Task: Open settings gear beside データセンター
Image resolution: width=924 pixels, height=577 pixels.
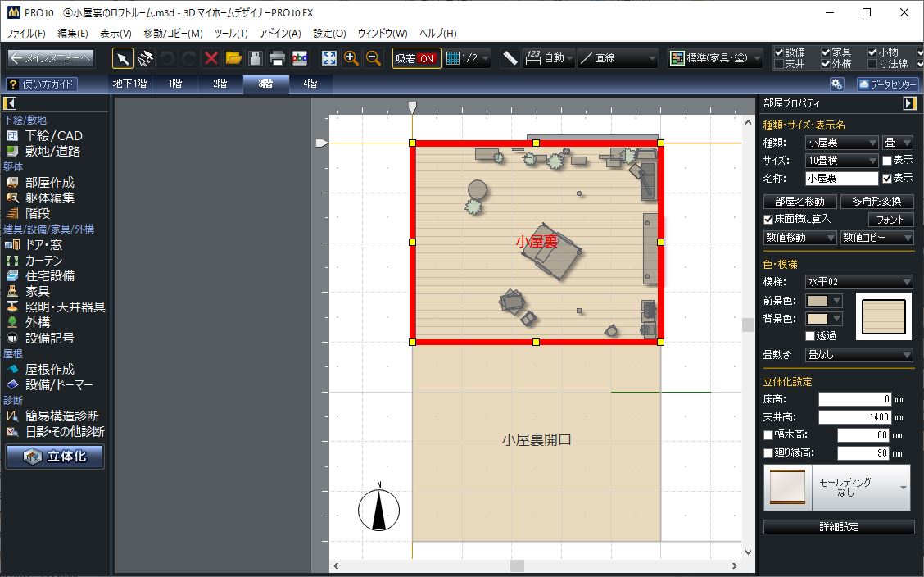Action: pos(836,84)
